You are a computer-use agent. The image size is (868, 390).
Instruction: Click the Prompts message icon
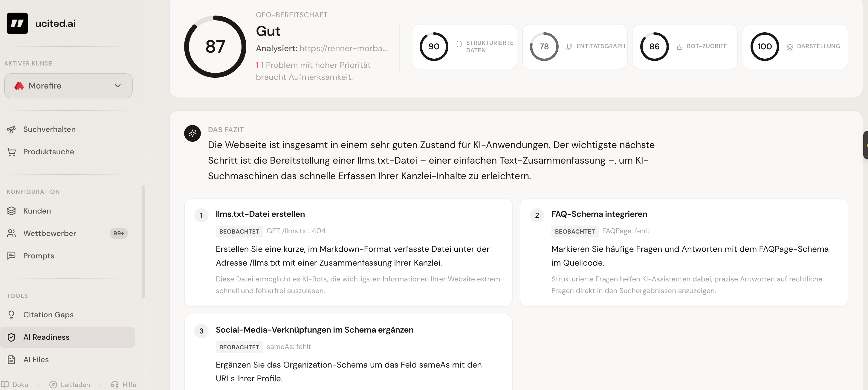11,255
